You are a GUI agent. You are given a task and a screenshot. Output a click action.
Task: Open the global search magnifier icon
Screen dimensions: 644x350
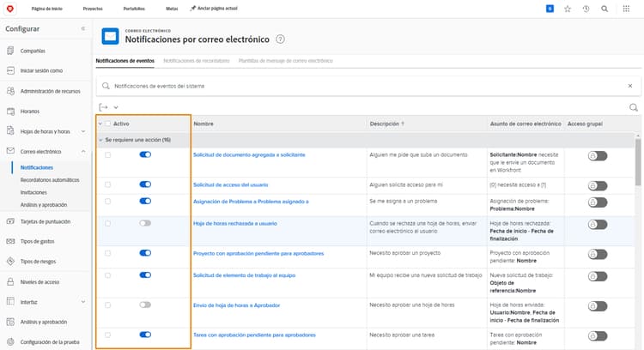pos(605,9)
